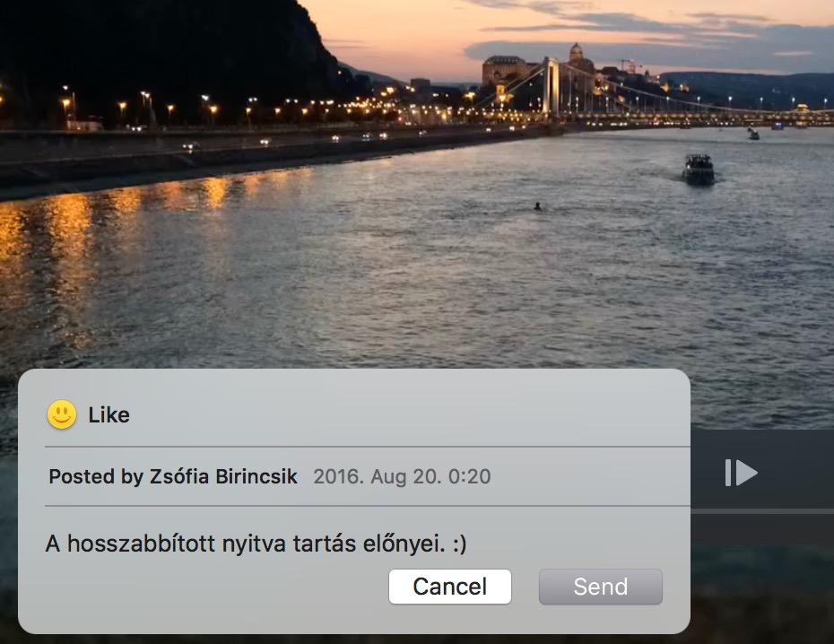Click the large boat on the river
Viewport: 834px width, 644px height.
(699, 170)
